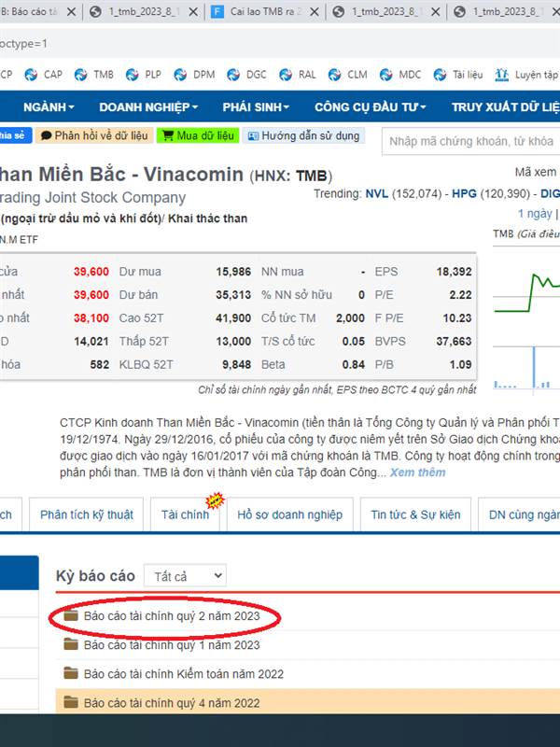Switch to the DN cùng ngành tab
Image resolution: width=560 pixels, height=747 pixels.
coord(519,514)
